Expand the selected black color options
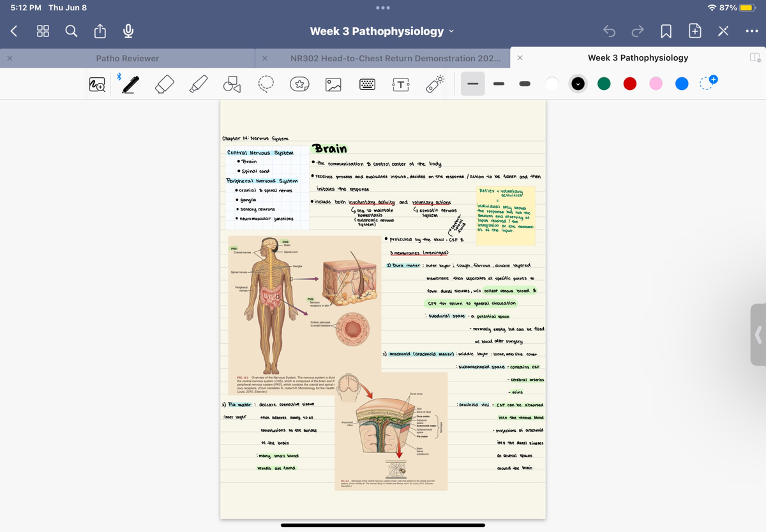Viewport: 766px width, 532px height. tap(578, 84)
